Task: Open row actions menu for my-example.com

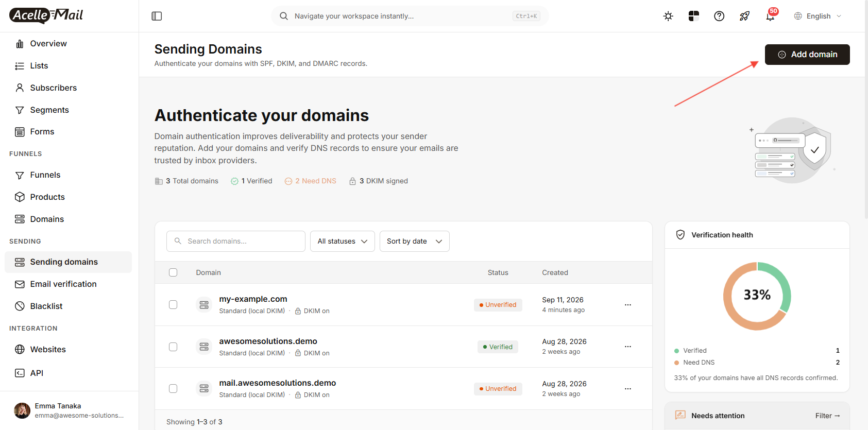Action: 628,305
